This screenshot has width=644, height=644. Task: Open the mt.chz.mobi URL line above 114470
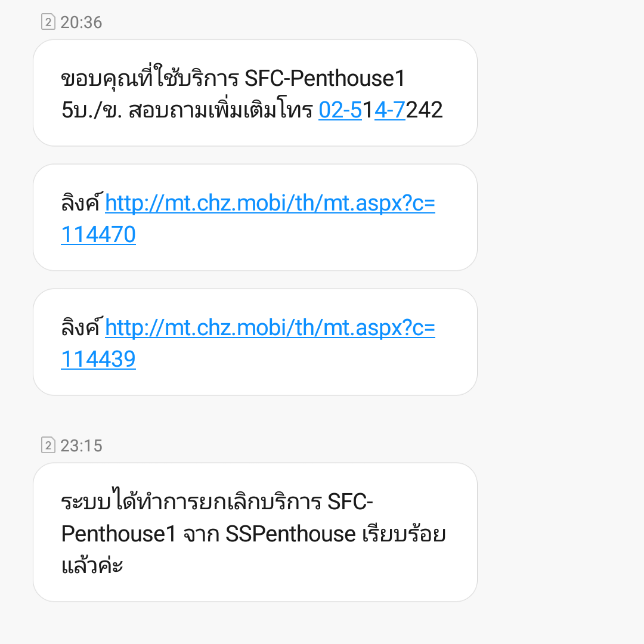point(270,203)
